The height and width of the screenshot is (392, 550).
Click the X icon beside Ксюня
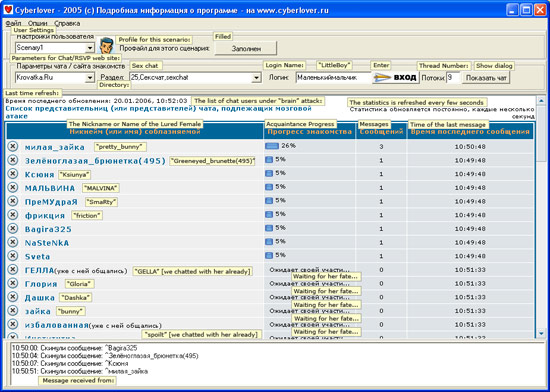pyautogui.click(x=13, y=174)
